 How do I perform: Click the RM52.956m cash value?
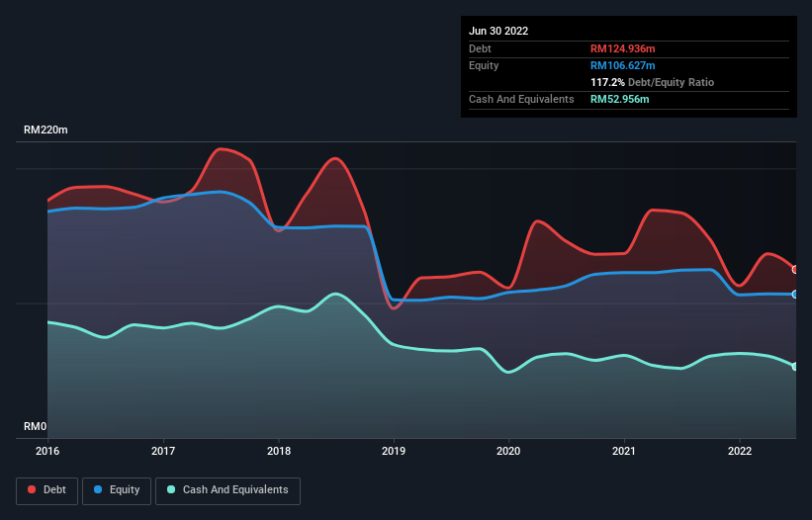(x=620, y=99)
